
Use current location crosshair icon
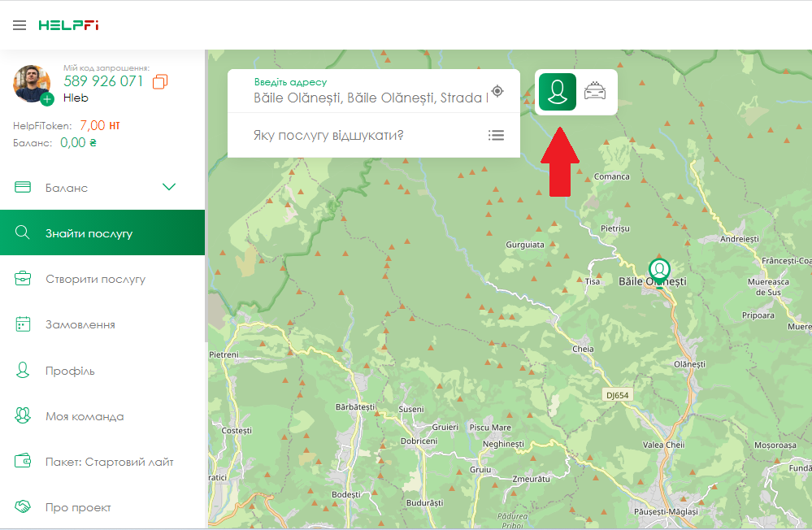(x=497, y=91)
